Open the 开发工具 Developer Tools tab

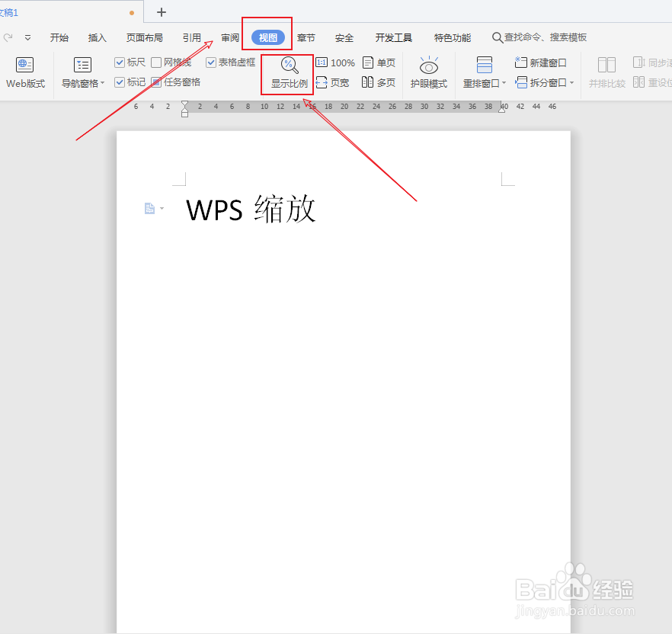coord(393,38)
